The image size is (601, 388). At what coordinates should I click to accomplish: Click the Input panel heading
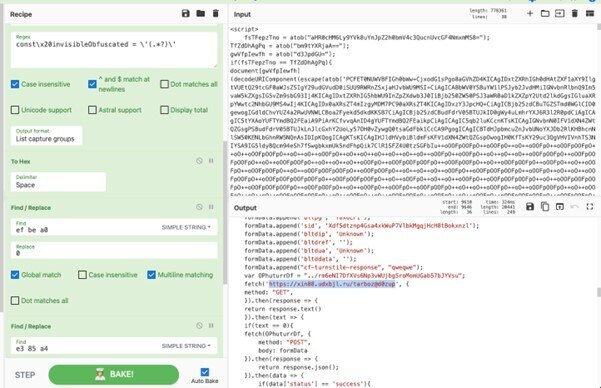(242, 14)
